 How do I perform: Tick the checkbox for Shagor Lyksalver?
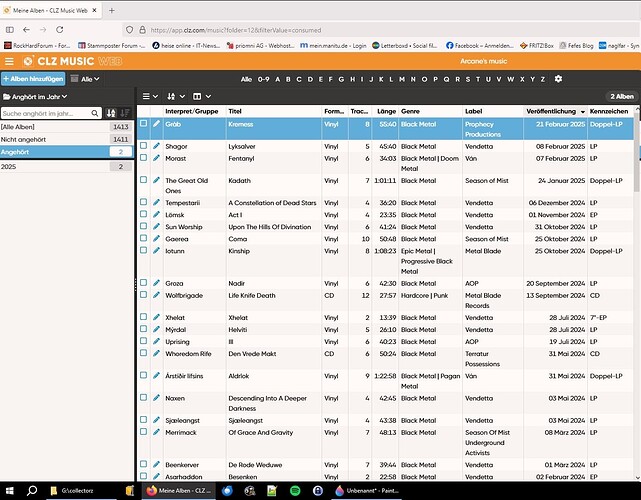point(143,146)
